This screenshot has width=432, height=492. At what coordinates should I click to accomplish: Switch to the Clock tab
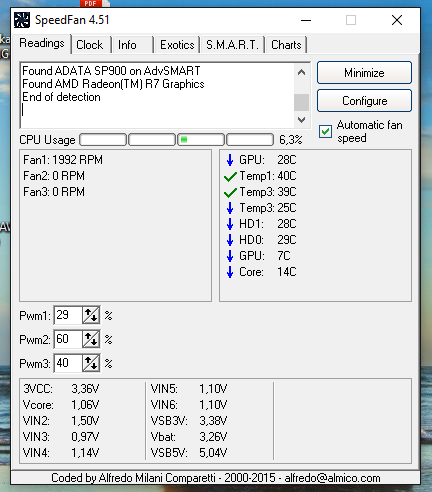[90, 45]
